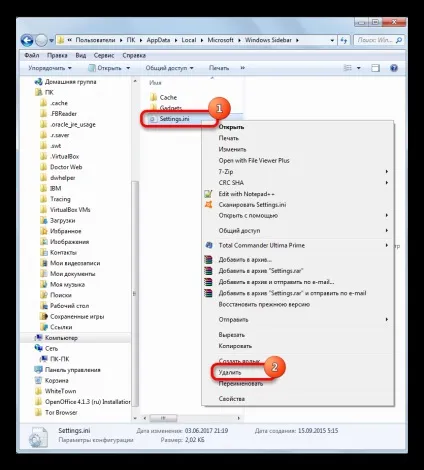Choose Восстановить прежнюю версию
Screen dimensions: 424x470
(264, 304)
